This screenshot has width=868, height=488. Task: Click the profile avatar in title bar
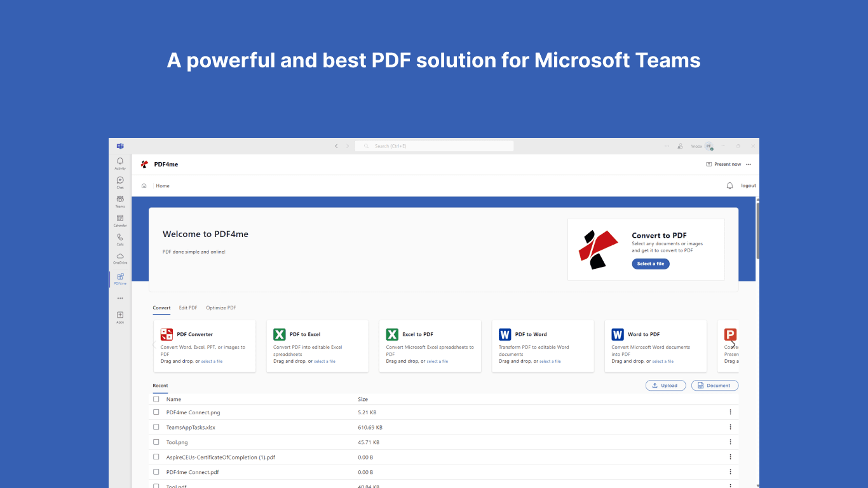[x=709, y=146]
